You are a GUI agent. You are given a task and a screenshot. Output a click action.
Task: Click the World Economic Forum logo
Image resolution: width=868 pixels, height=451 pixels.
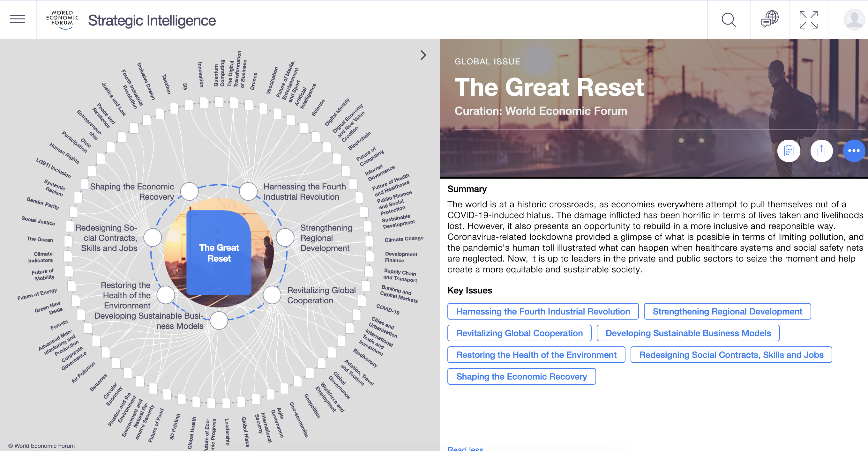click(x=63, y=20)
